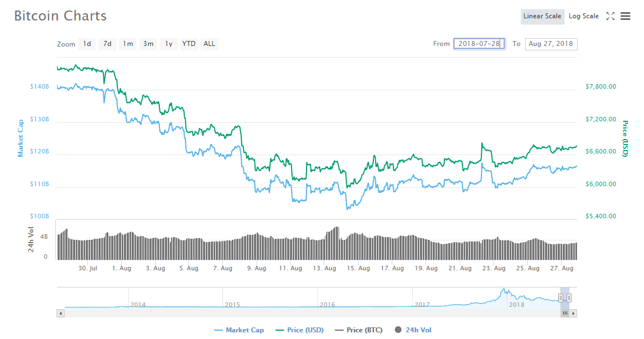Open the To date field
The height and width of the screenshot is (339, 644).
(550, 44)
